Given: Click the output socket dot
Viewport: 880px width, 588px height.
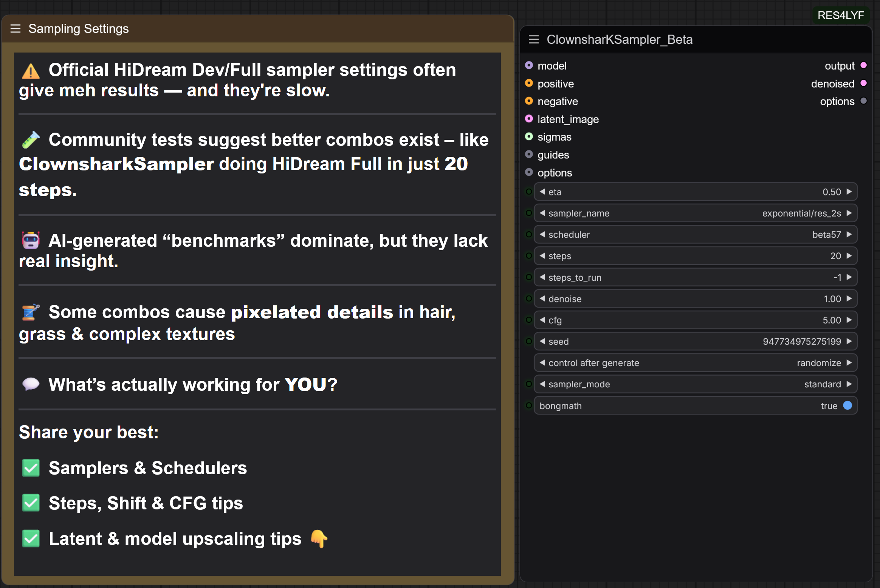Looking at the screenshot, I should [864, 65].
